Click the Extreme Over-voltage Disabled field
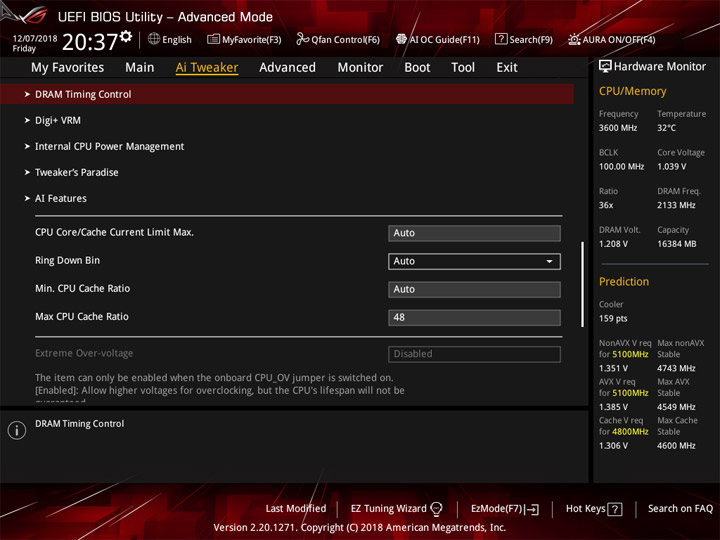This screenshot has width=720, height=540. [474, 354]
